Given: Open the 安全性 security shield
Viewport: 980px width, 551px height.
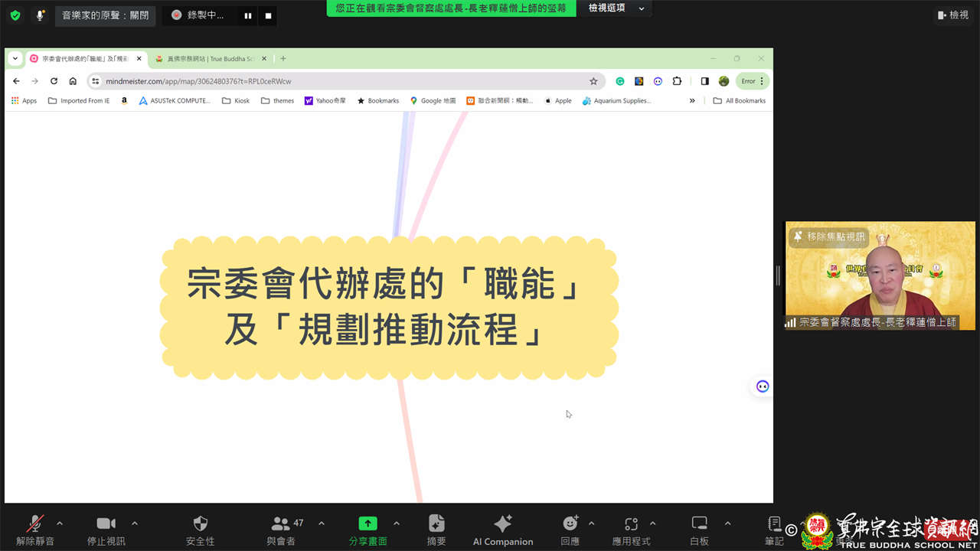Looking at the screenshot, I should (x=200, y=524).
